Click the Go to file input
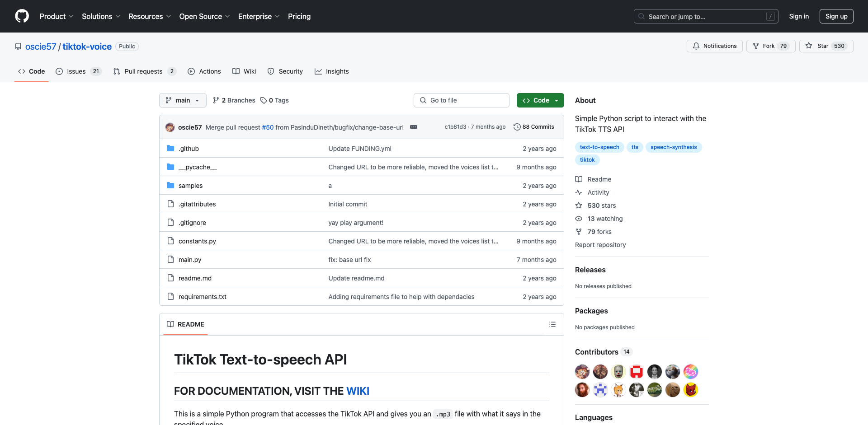 [462, 100]
